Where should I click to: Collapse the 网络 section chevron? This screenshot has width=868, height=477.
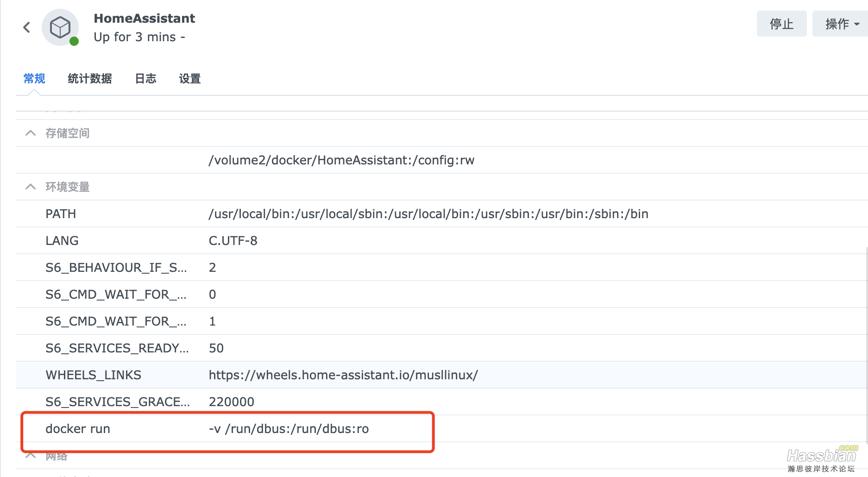31,456
